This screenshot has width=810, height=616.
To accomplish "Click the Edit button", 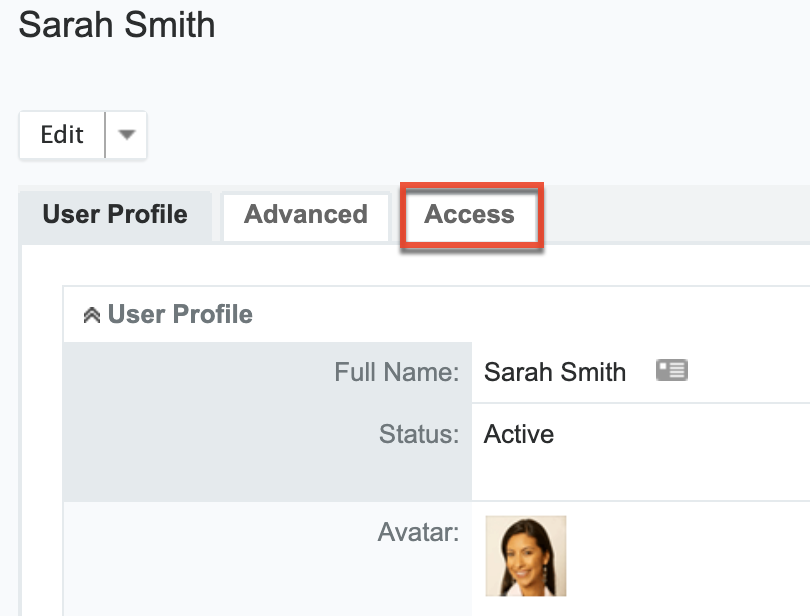I will [x=62, y=135].
